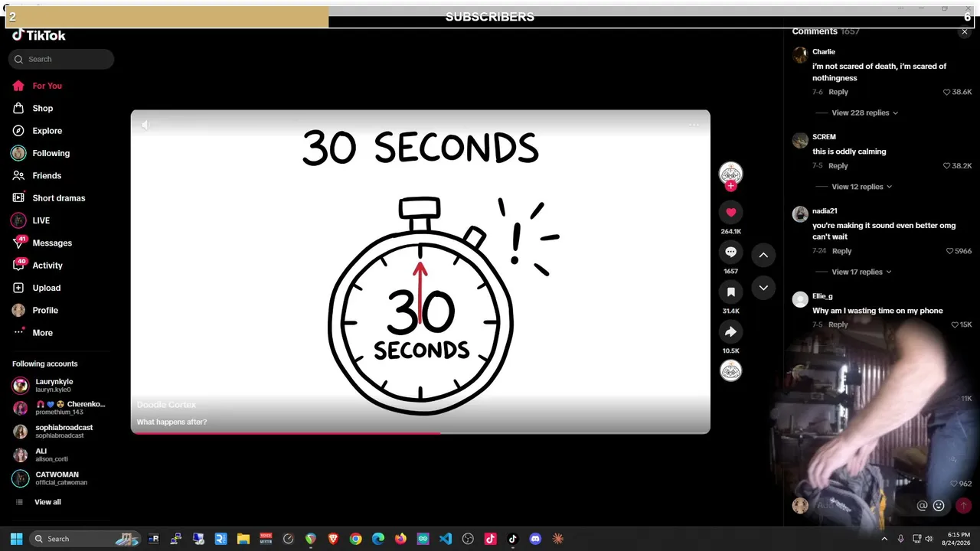
Task: Click nadia21's profile picture
Action: 800,214
